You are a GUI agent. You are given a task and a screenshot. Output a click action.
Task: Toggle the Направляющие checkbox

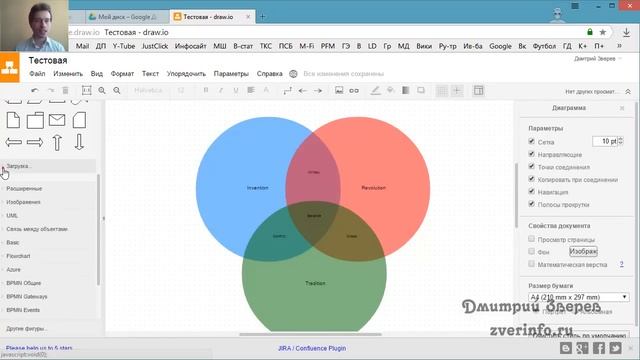click(x=531, y=154)
